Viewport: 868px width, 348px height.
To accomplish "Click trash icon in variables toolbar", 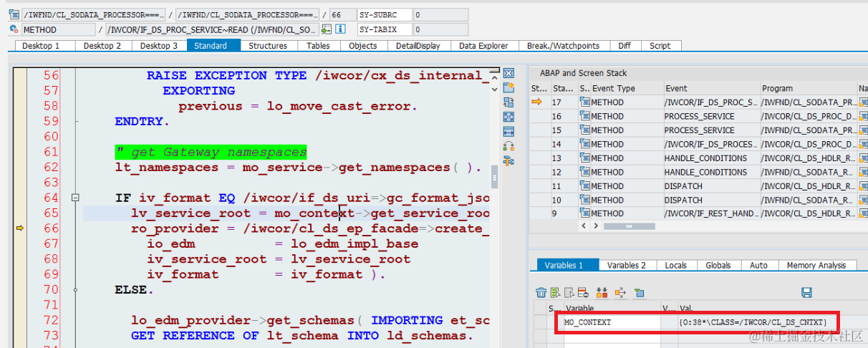I will pyautogui.click(x=541, y=292).
